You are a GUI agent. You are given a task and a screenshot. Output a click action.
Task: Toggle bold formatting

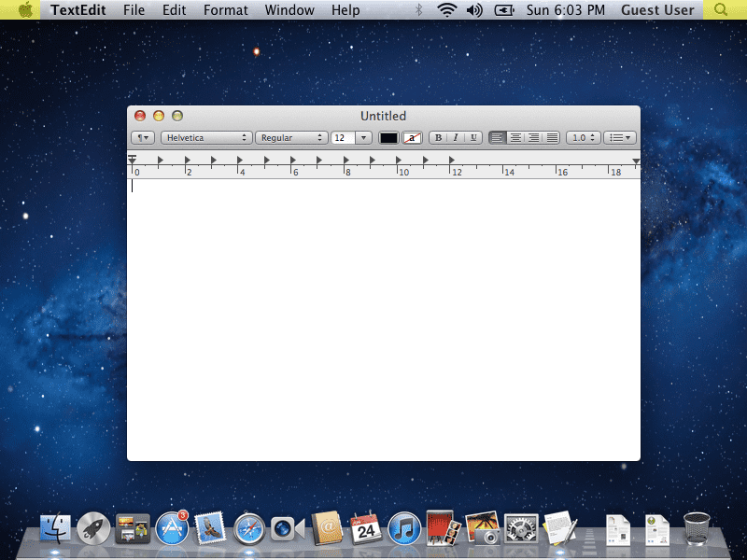pyautogui.click(x=438, y=137)
